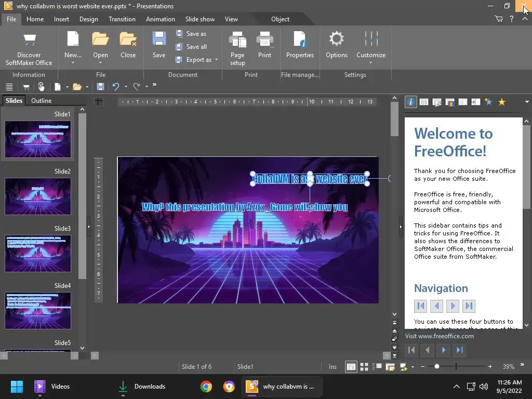The image size is (532, 399).
Task: Toggle touch mode hand icon
Action: [x=41, y=87]
